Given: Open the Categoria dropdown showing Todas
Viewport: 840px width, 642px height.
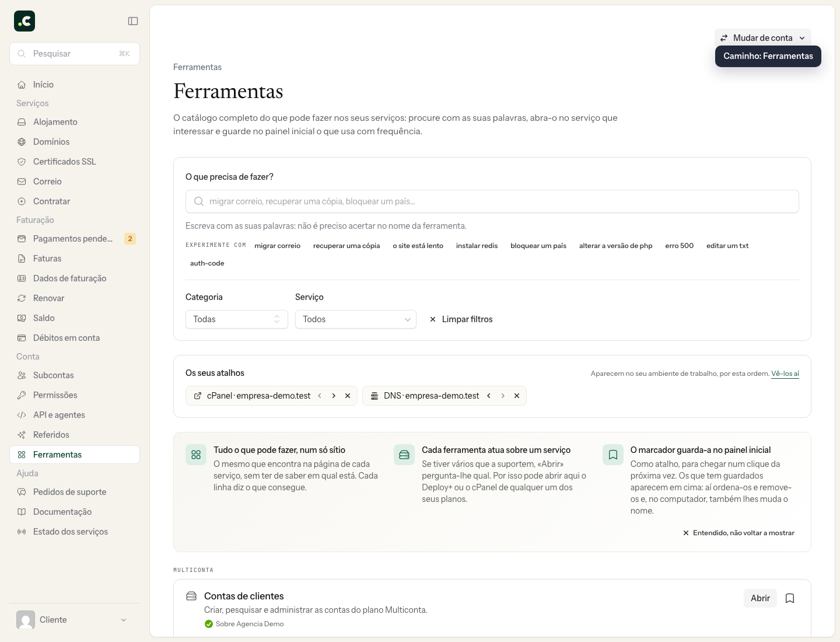Looking at the screenshot, I should pos(237,319).
